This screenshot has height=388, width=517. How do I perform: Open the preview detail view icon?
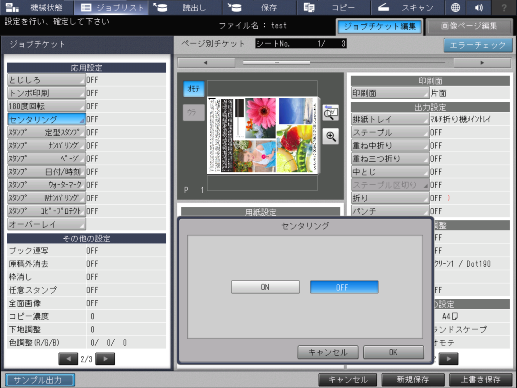click(331, 113)
